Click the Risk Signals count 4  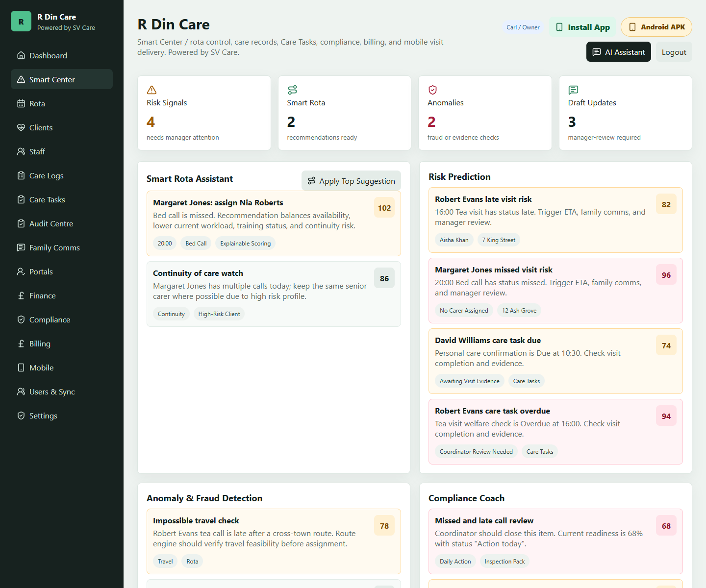tap(151, 122)
